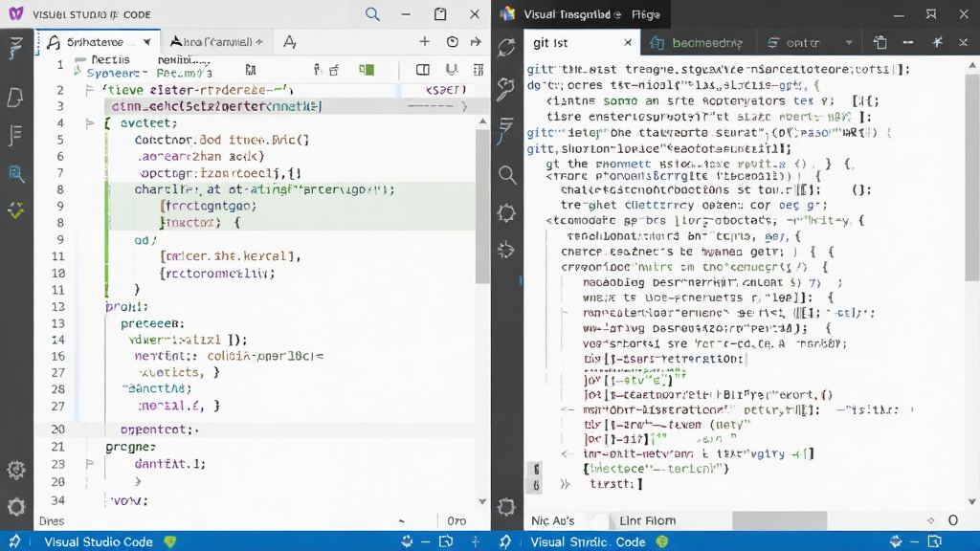
Task: Click the icon at far left of left status bar
Action: coord(13,541)
